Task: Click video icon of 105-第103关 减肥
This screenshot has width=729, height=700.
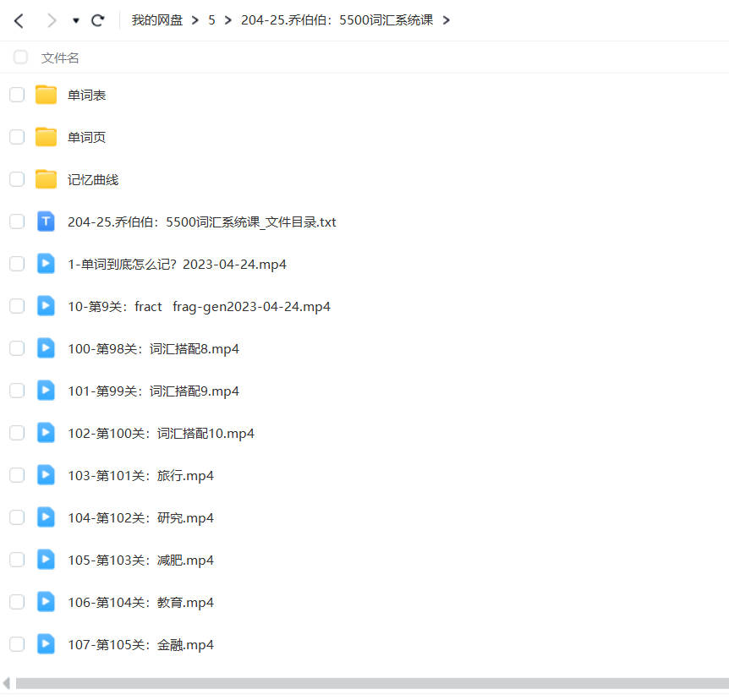Action: 46,561
